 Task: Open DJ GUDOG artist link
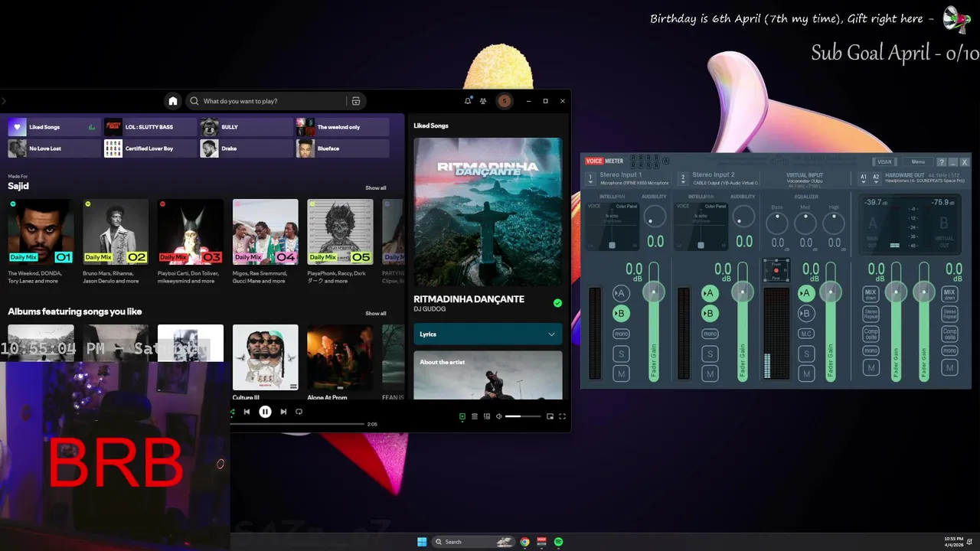pyautogui.click(x=430, y=309)
